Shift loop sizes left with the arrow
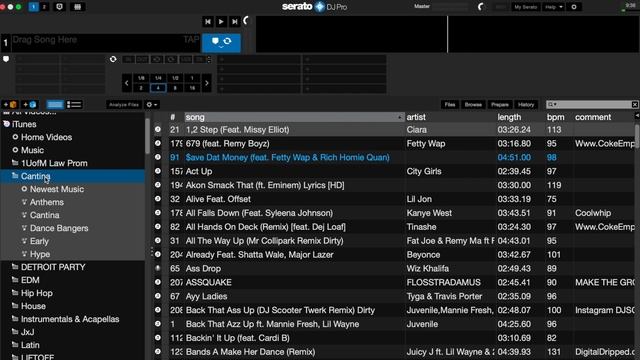 click(x=127, y=83)
